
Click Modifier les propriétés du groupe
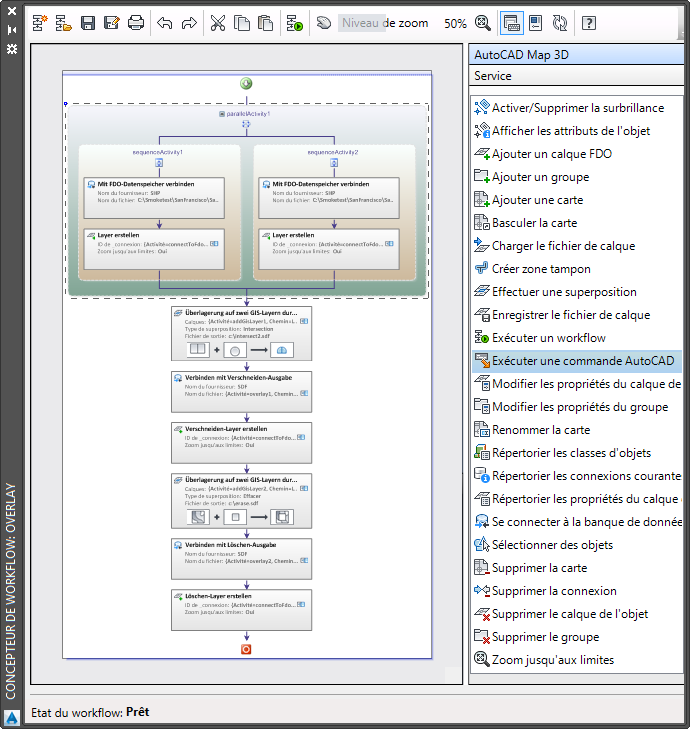click(x=577, y=407)
